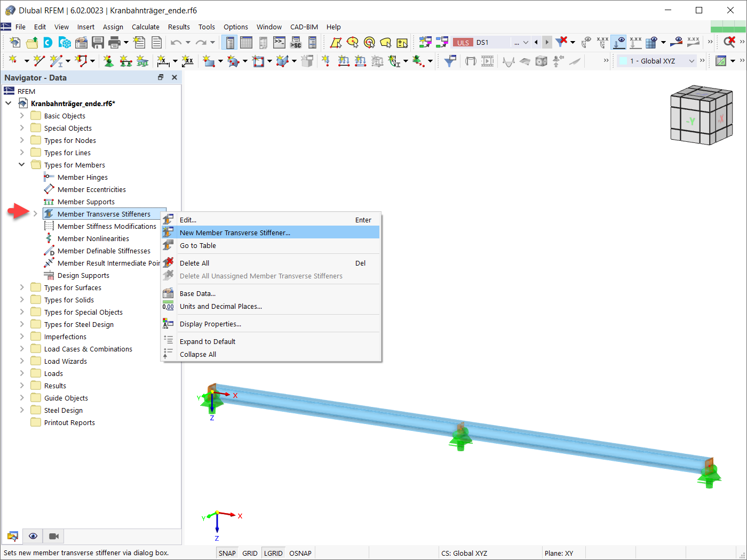
Task: Click the camera icon below the navigator panel
Action: pyautogui.click(x=53, y=536)
